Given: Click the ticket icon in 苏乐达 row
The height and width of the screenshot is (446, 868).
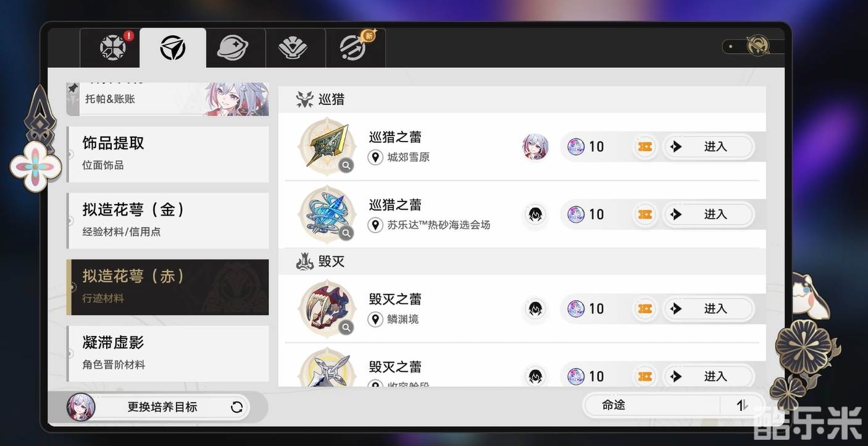Looking at the screenshot, I should (x=645, y=214).
